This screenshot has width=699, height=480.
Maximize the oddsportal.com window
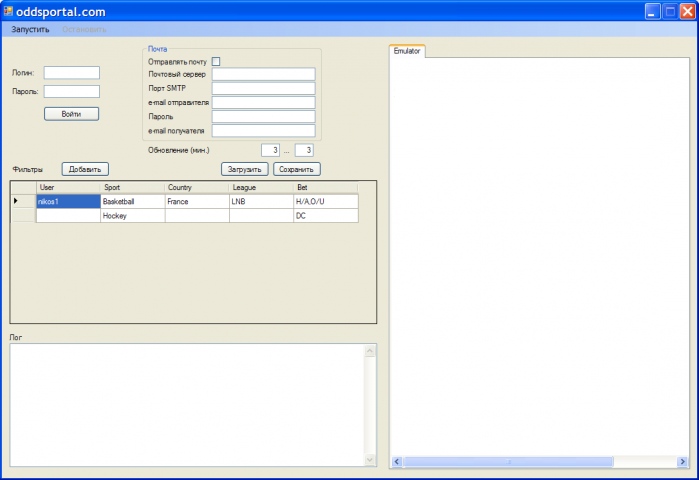pos(670,12)
